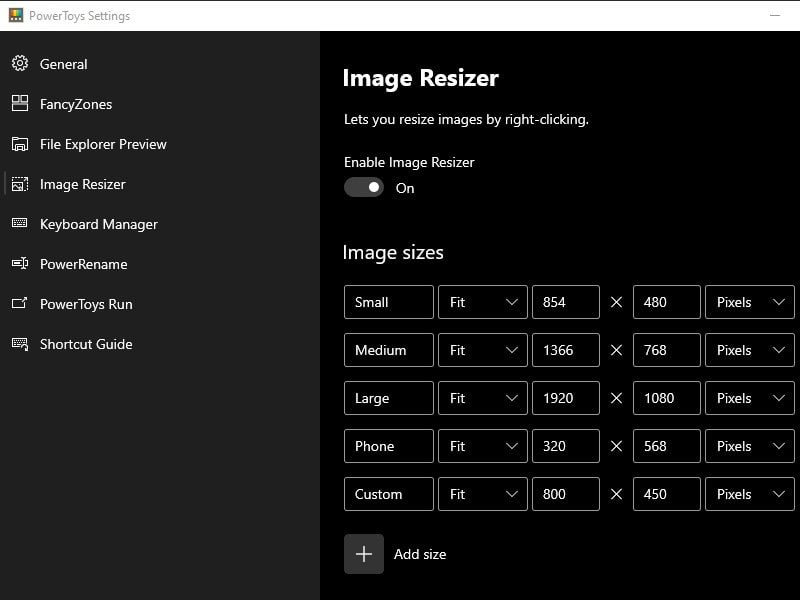Edit the Small preset name field
800x600 pixels.
point(389,302)
